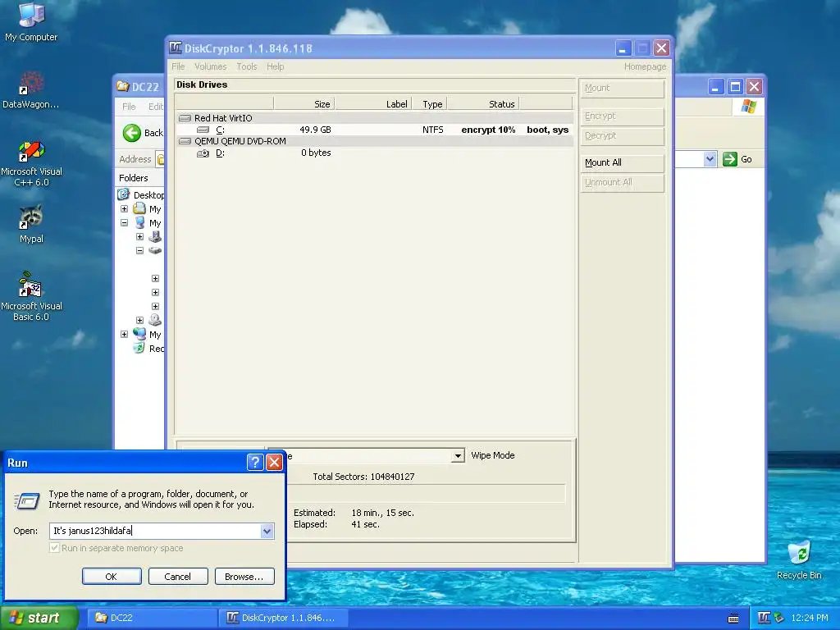Image resolution: width=840 pixels, height=630 pixels.
Task: Click the 49.9 GB size cell
Action: click(315, 130)
